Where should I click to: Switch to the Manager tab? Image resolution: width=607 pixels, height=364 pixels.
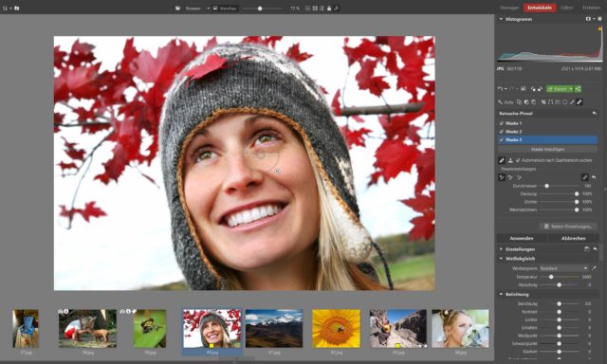click(509, 8)
